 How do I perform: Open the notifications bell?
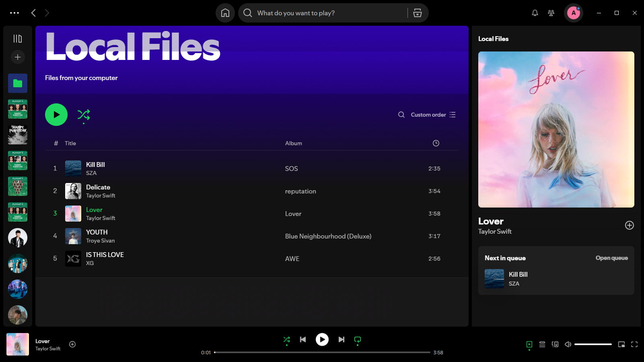click(x=535, y=13)
